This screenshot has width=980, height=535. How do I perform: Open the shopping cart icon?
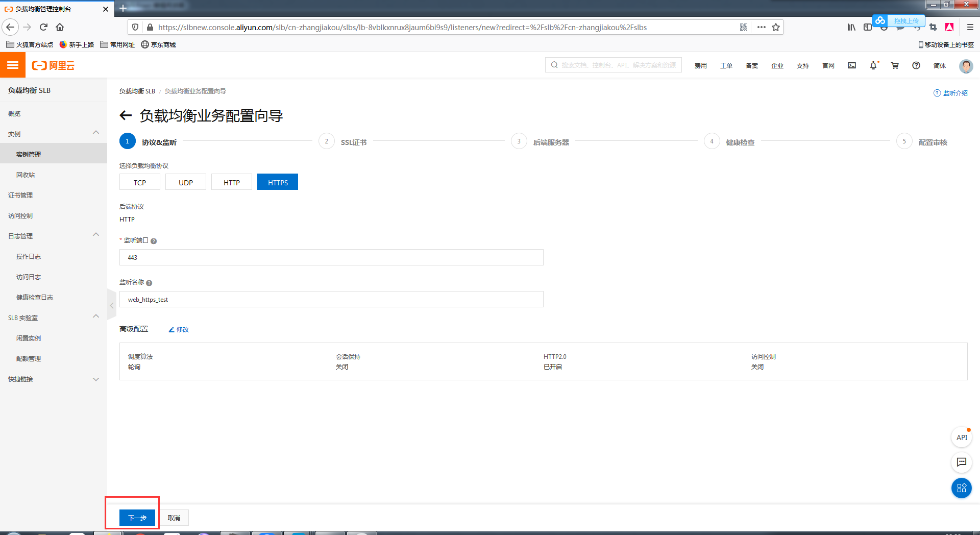pyautogui.click(x=895, y=65)
